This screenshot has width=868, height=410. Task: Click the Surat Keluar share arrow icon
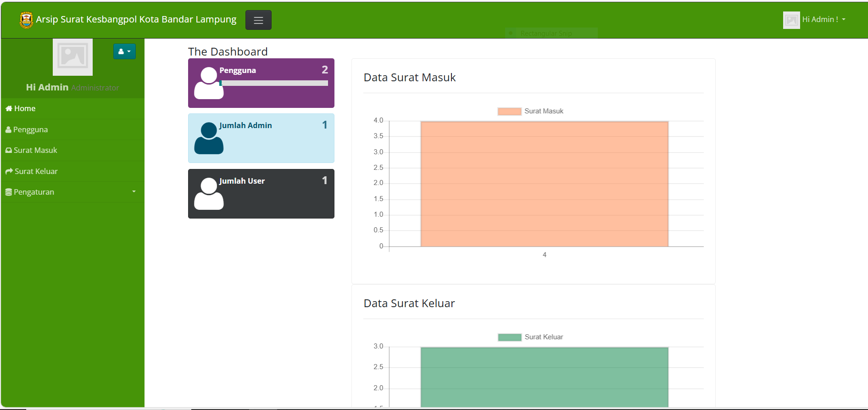(x=9, y=171)
